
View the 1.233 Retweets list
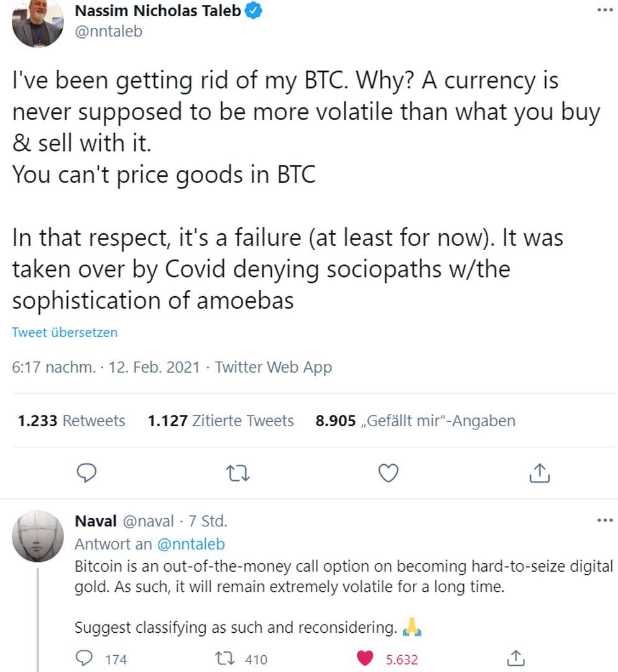click(x=71, y=421)
